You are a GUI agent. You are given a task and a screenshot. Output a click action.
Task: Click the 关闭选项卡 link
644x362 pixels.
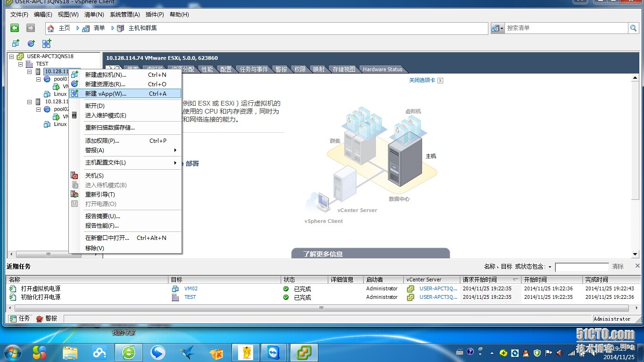point(422,80)
